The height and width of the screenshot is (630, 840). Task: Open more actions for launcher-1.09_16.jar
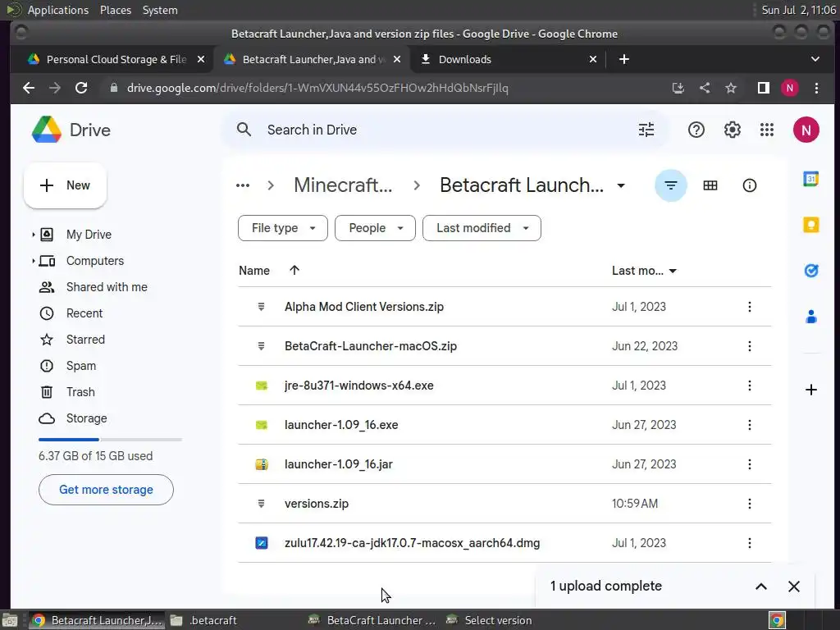(749, 464)
